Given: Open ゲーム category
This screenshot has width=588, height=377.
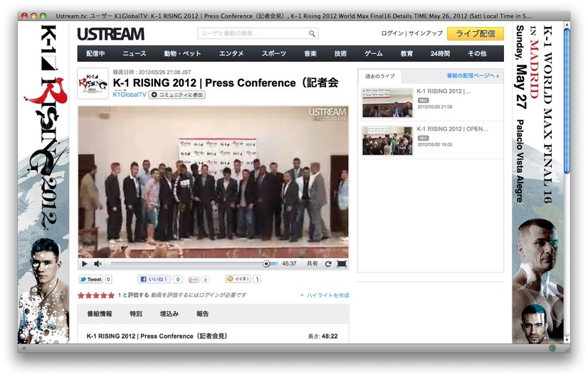Looking at the screenshot, I should (374, 53).
